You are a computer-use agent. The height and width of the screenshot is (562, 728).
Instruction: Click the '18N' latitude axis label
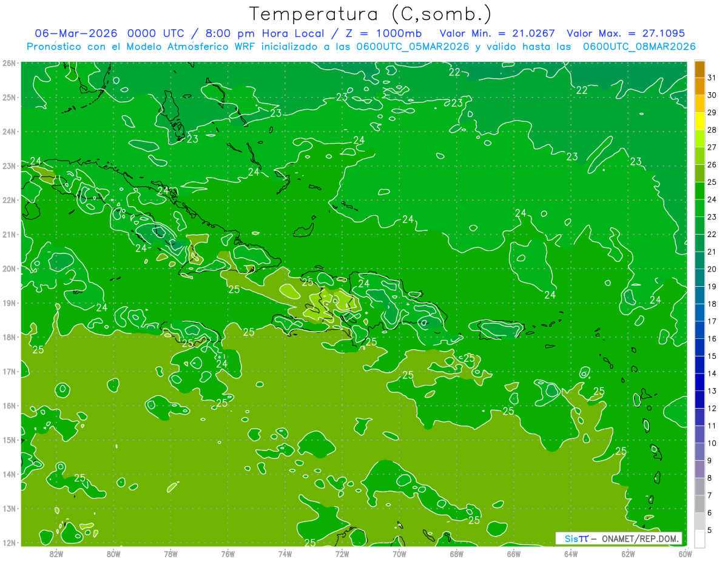8,337
